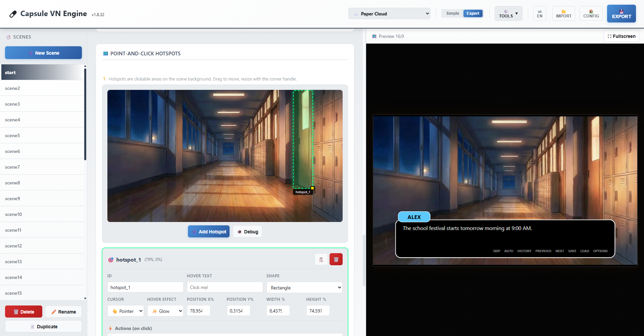Image resolution: width=644 pixels, height=336 pixels.
Task: Click the Debug hotspots button
Action: pos(247,232)
